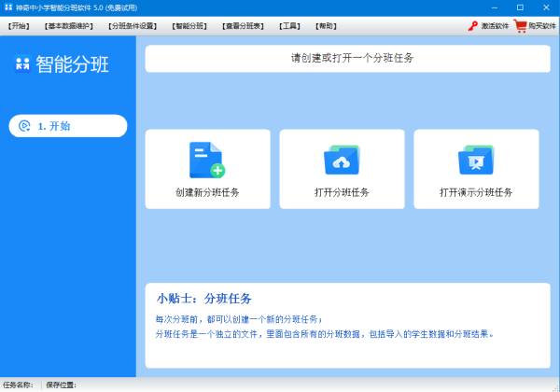Click the 打开演示分班任务 label
The width and height of the screenshot is (560, 392).
pyautogui.click(x=476, y=193)
